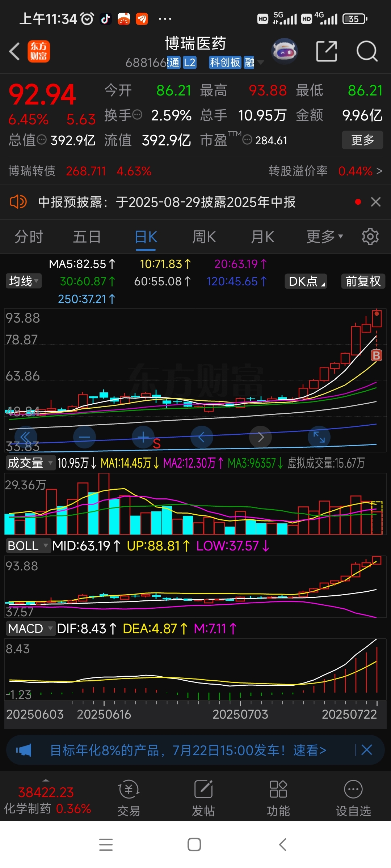Move chart left with left chevron

click(202, 437)
